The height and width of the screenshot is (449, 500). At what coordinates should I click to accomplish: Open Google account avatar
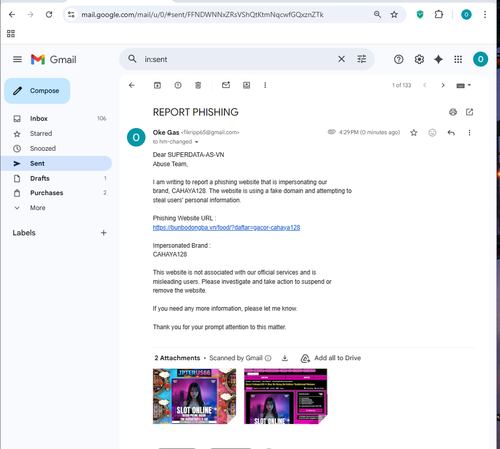(480, 59)
